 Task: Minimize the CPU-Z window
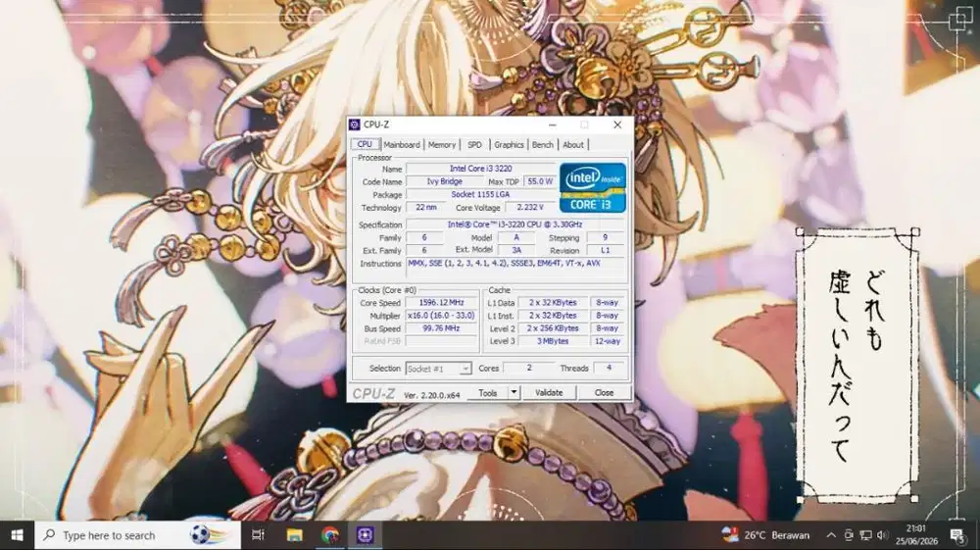552,125
